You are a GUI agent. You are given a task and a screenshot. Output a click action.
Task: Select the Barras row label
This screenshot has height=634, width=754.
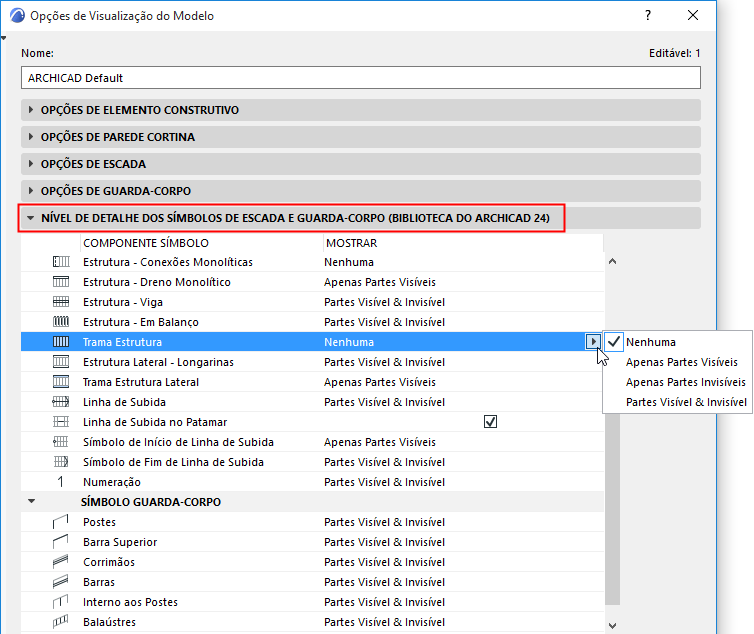(99, 582)
